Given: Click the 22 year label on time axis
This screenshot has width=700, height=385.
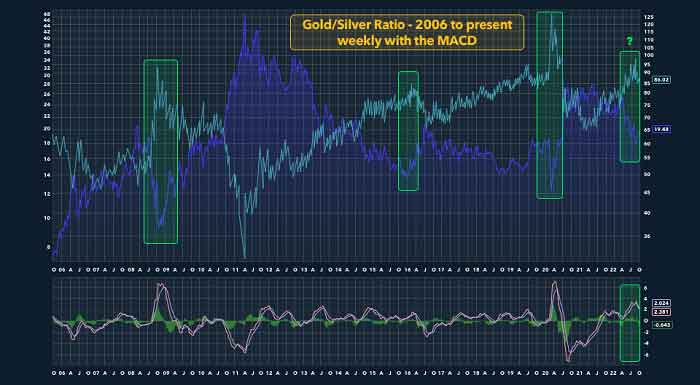Looking at the screenshot, I should point(614,269).
